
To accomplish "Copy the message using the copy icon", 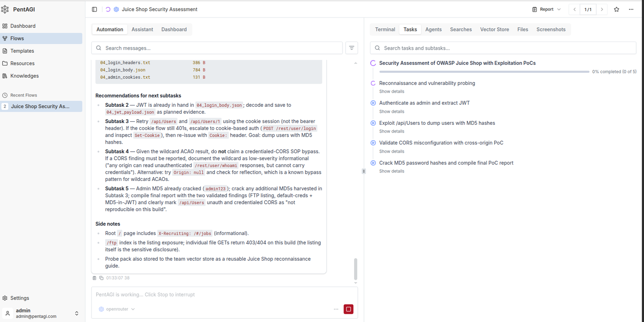I will coord(101,278).
